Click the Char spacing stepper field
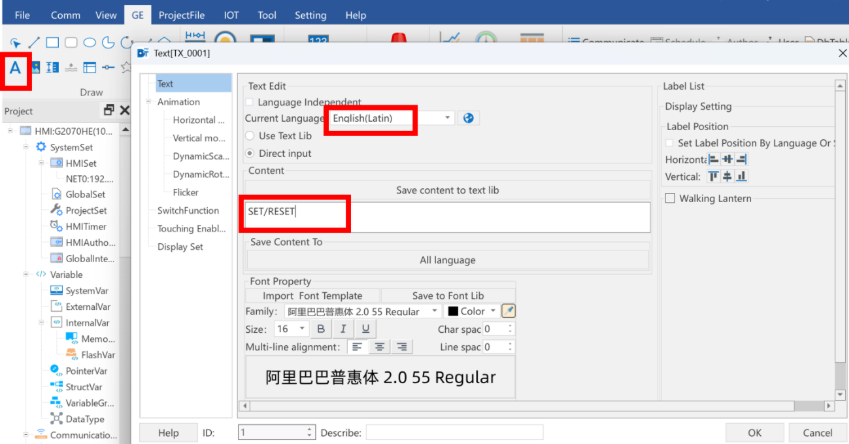849x444 pixels. click(498, 329)
